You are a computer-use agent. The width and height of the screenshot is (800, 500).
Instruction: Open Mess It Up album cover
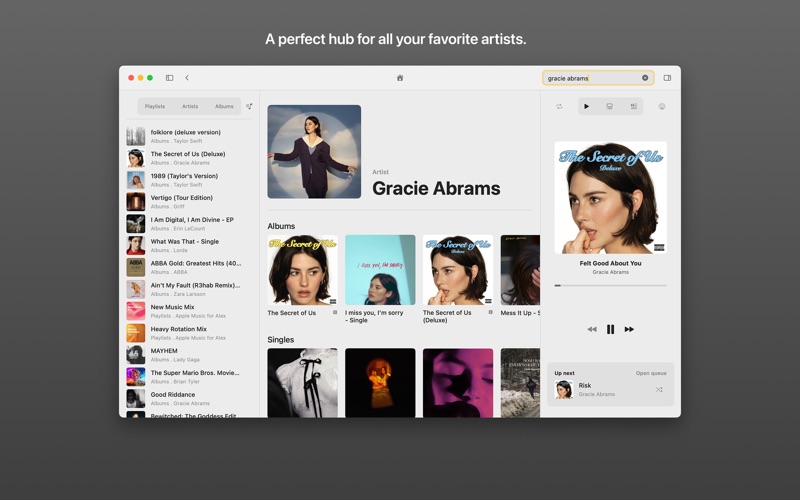pyautogui.click(x=520, y=270)
